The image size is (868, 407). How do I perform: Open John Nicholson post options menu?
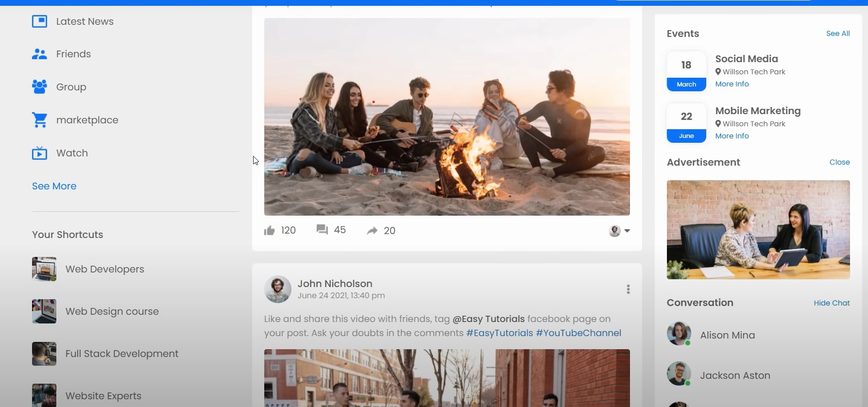[628, 289]
